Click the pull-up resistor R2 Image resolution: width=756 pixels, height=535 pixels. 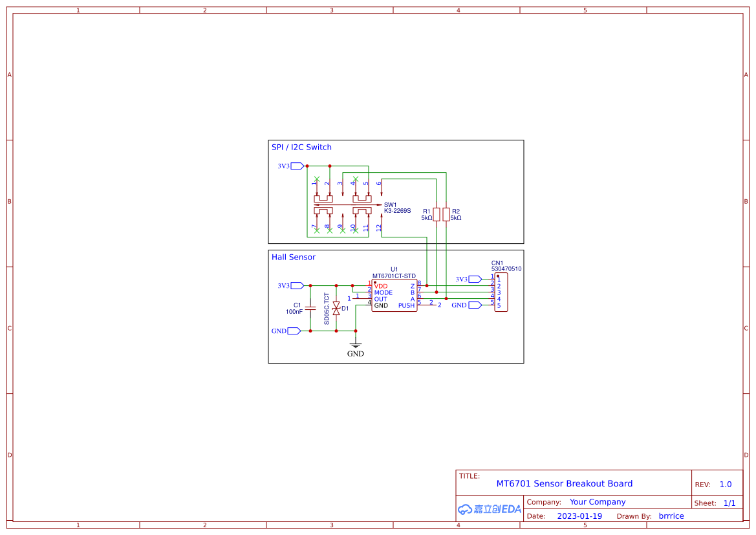click(x=446, y=213)
